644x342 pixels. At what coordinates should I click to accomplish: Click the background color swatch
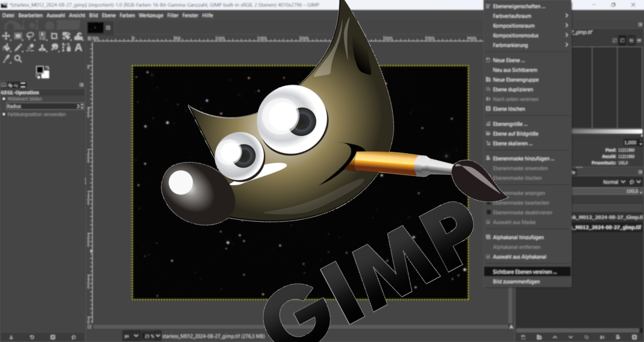[46, 74]
